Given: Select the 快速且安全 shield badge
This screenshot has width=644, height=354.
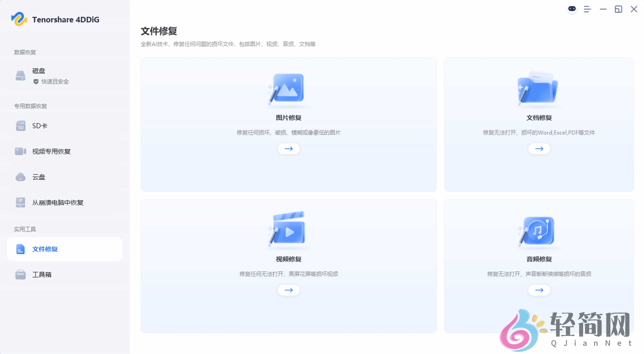Looking at the screenshot, I should click(36, 81).
